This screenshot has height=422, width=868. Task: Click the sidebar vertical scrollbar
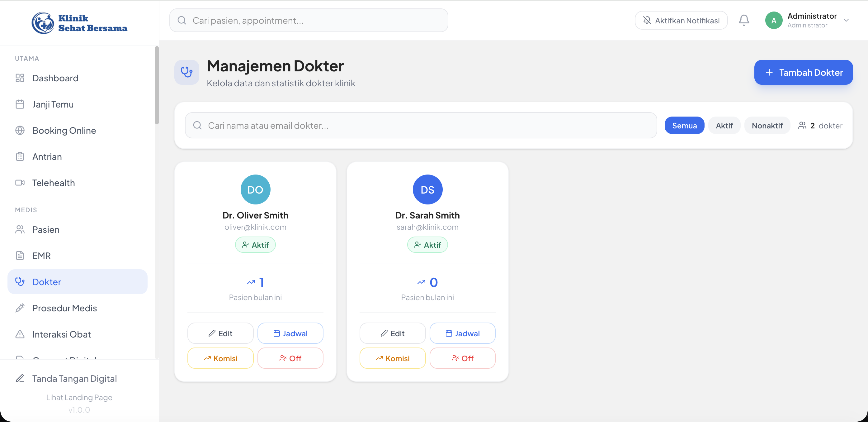pyautogui.click(x=157, y=86)
